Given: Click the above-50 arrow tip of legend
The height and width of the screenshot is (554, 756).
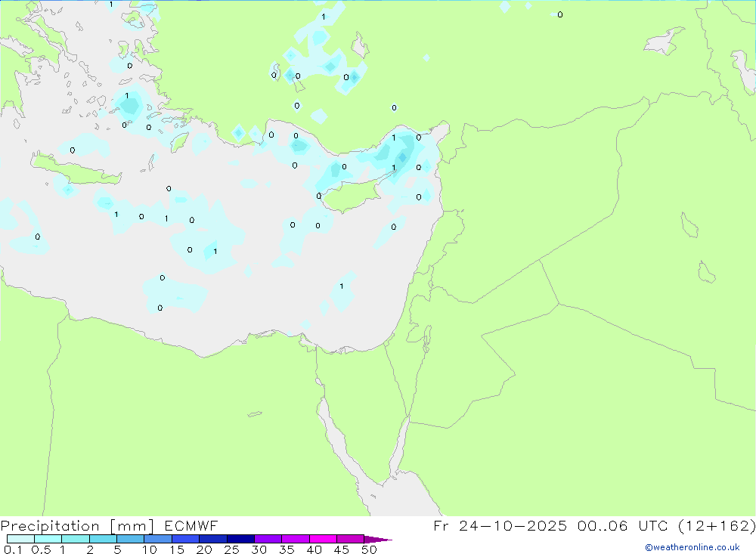Looking at the screenshot, I should pyautogui.click(x=377, y=540).
